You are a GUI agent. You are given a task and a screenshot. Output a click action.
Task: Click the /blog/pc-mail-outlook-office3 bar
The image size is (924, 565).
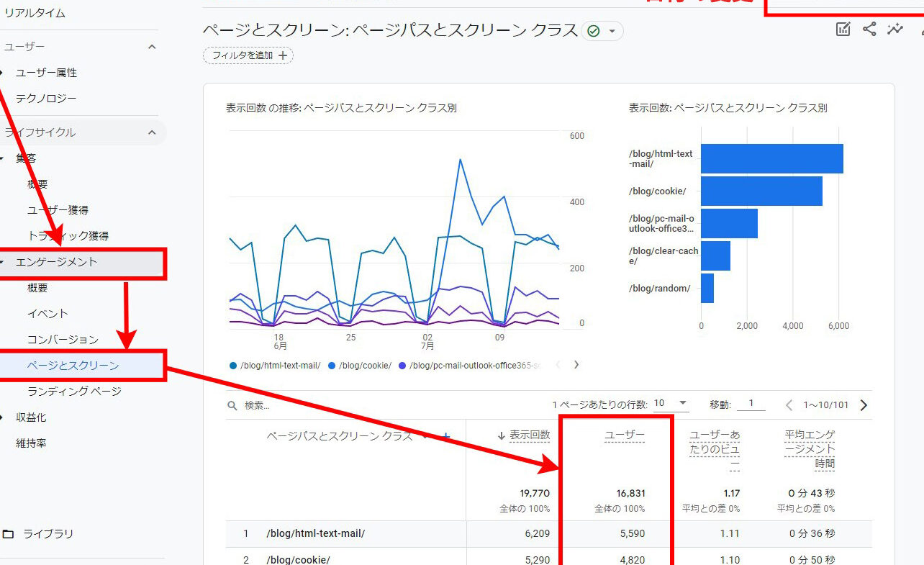point(729,223)
